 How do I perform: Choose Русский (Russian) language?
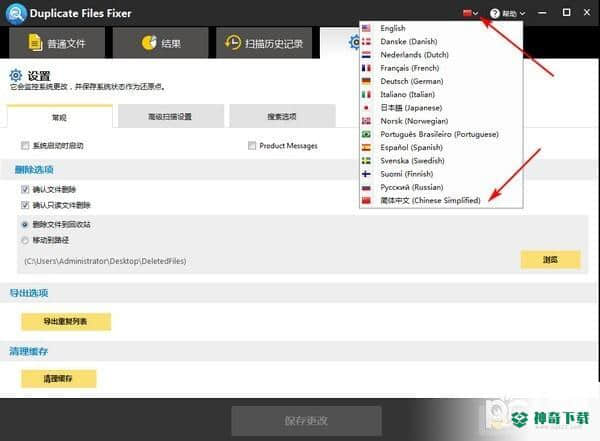441,187
